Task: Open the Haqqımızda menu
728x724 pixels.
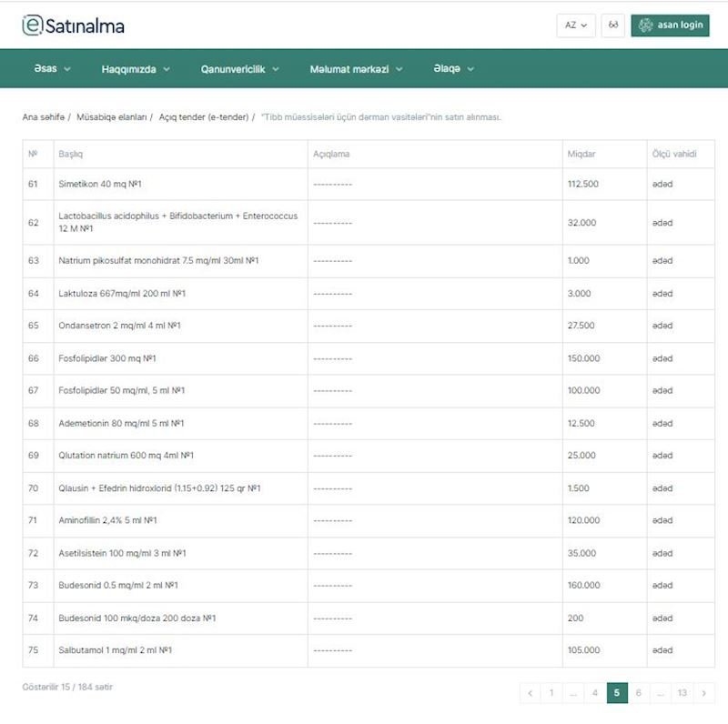Action: 136,69
